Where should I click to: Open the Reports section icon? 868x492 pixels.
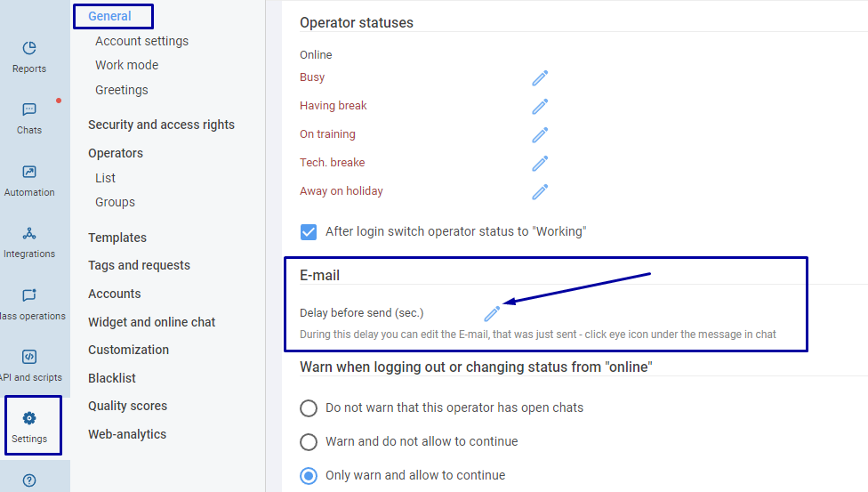click(29, 48)
